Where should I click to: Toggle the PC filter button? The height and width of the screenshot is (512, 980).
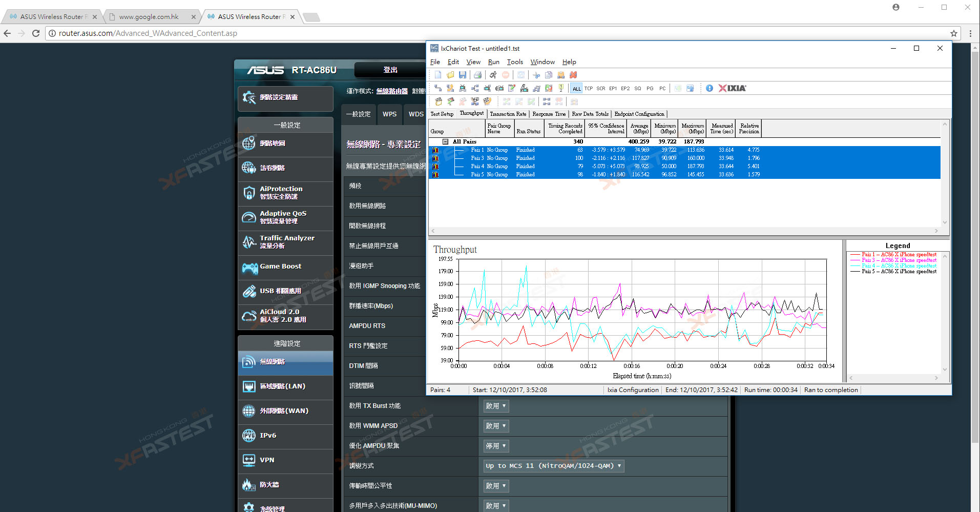click(x=662, y=88)
